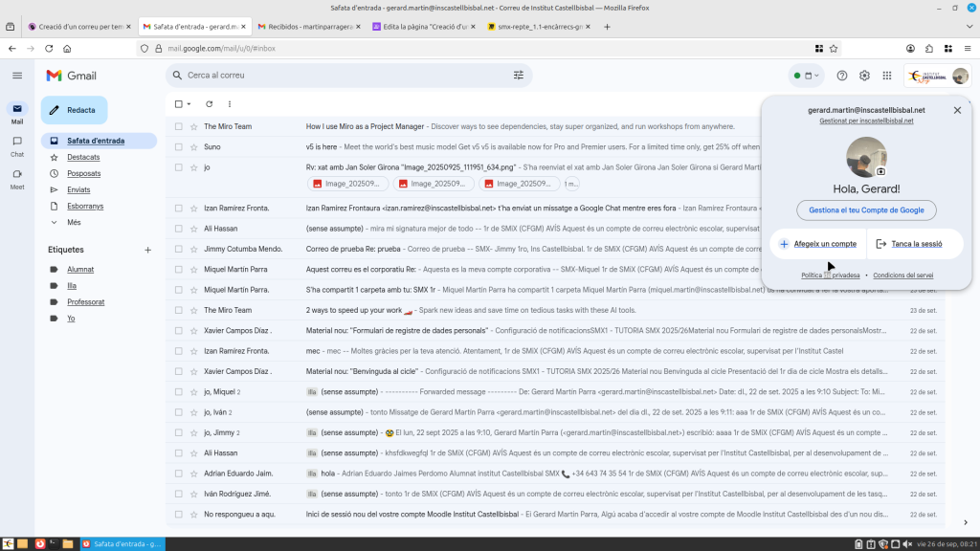Open the Chat section in sidebar
Image resolution: width=980 pixels, height=551 pixels.
tap(17, 145)
